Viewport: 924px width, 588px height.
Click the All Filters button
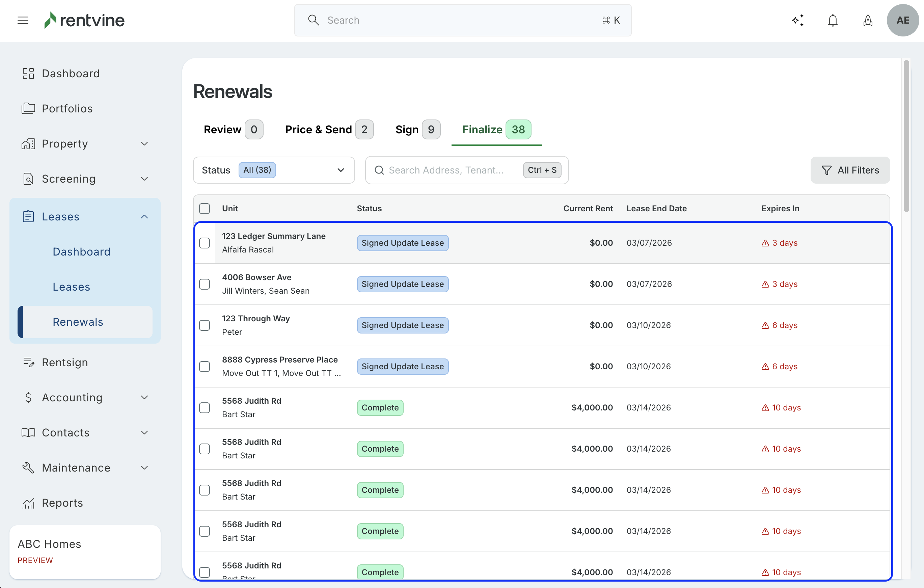(849, 170)
